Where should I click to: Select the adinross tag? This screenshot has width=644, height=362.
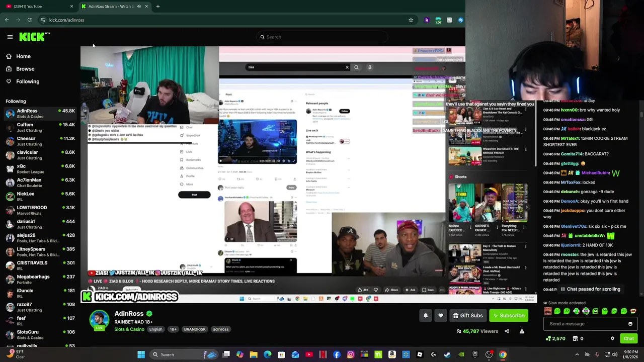[x=221, y=329]
